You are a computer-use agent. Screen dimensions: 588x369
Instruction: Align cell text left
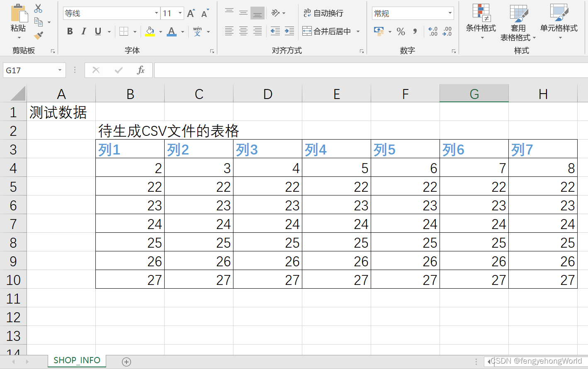[x=229, y=31]
